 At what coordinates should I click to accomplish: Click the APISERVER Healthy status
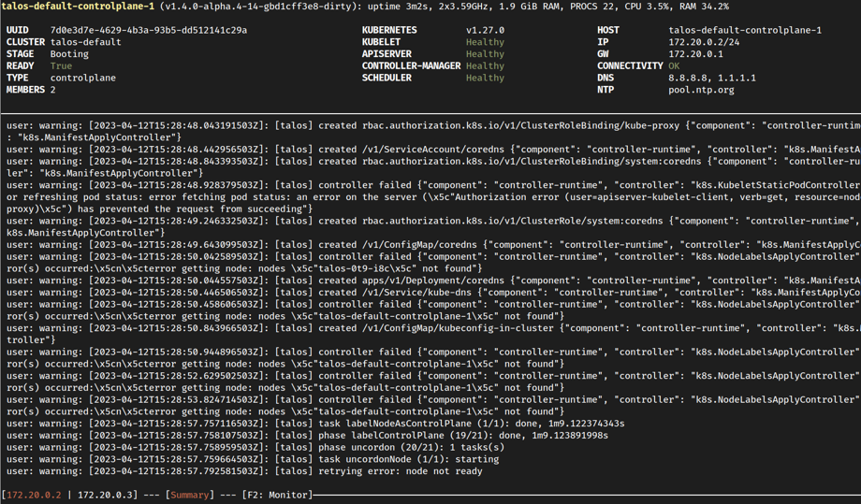coord(486,54)
